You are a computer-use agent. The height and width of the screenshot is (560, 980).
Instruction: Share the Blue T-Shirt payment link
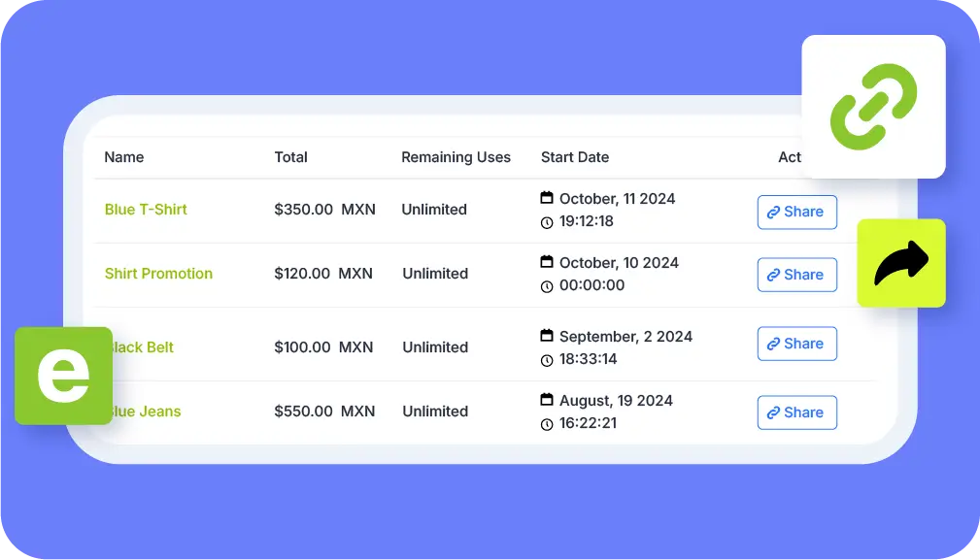click(x=796, y=212)
